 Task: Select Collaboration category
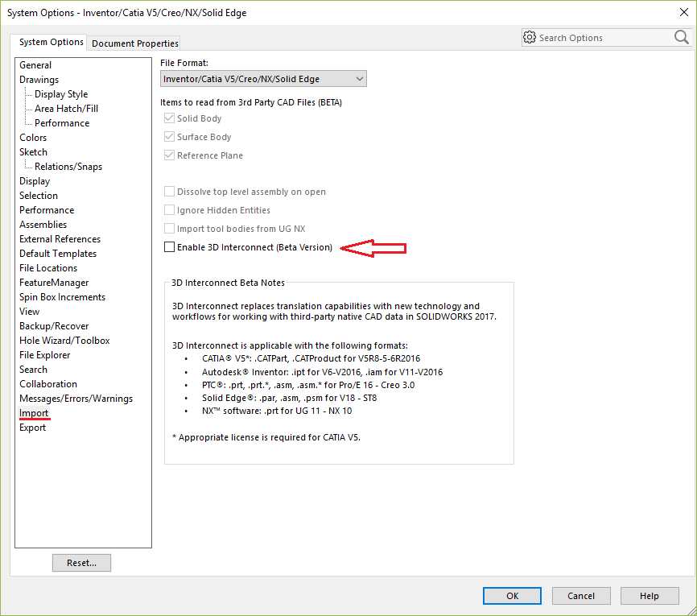[x=48, y=384]
